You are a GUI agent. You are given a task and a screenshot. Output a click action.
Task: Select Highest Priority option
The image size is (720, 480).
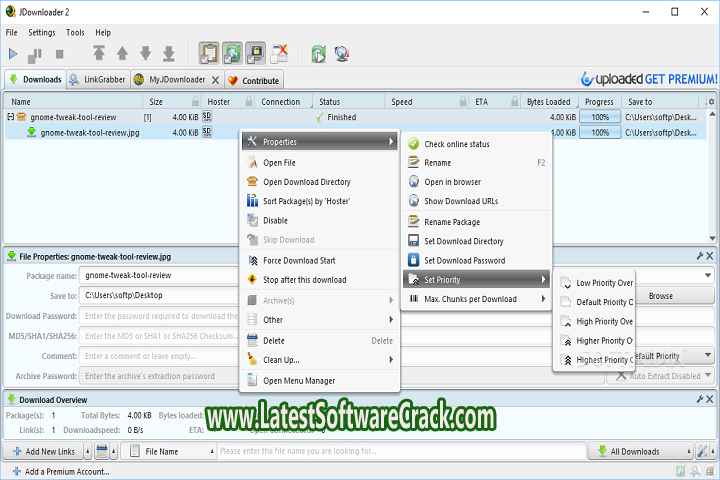(x=595, y=360)
